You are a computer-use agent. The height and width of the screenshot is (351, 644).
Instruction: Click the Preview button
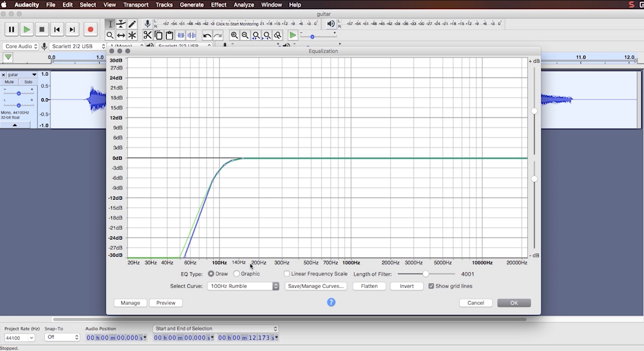166,303
